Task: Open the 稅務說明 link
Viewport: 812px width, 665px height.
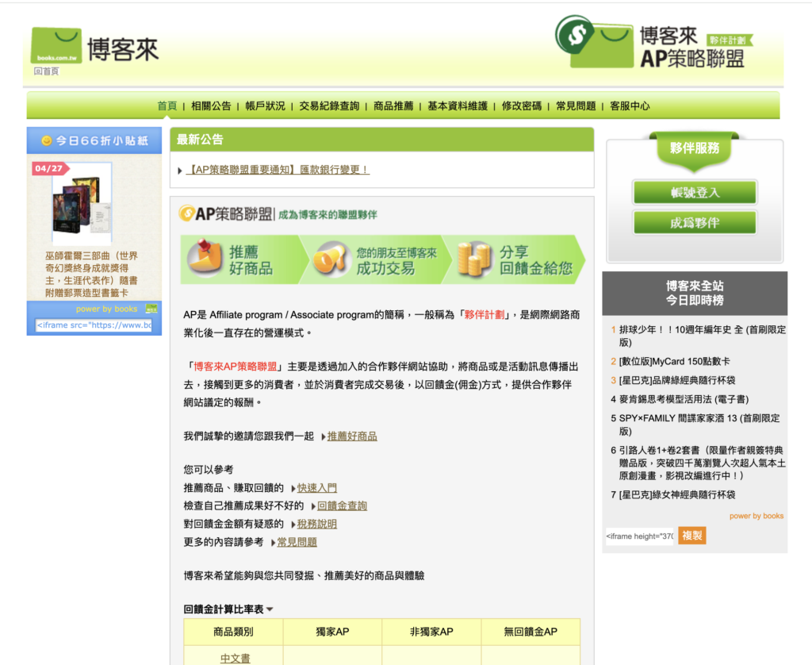Action: (317, 524)
